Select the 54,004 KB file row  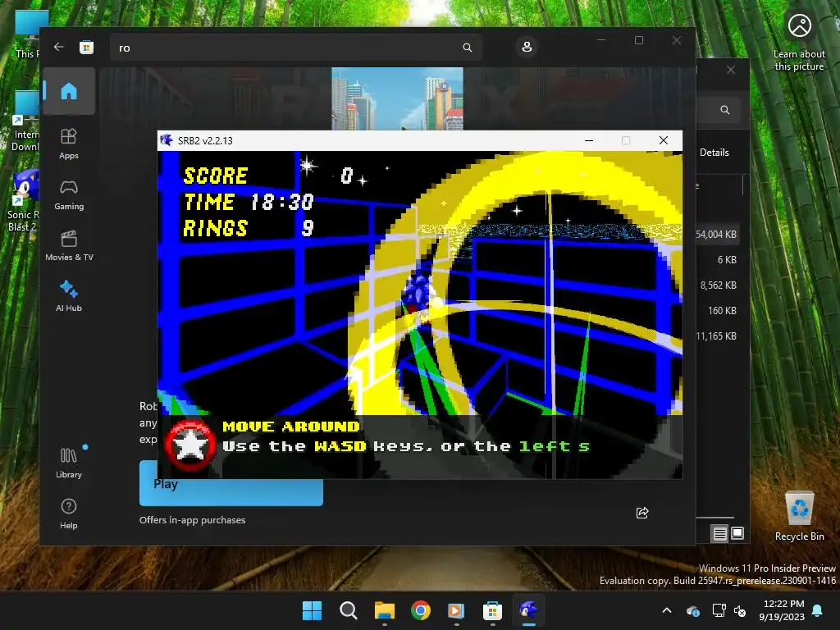(717, 234)
